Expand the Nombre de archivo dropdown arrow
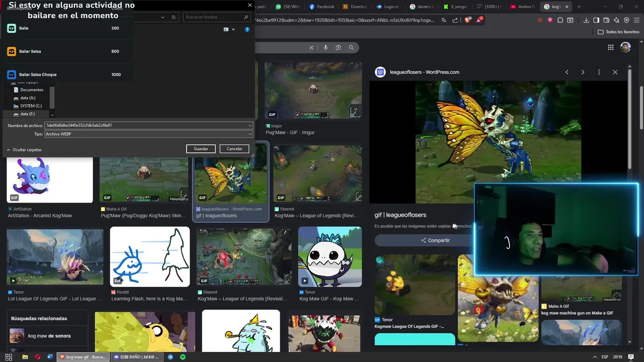 tap(250, 125)
